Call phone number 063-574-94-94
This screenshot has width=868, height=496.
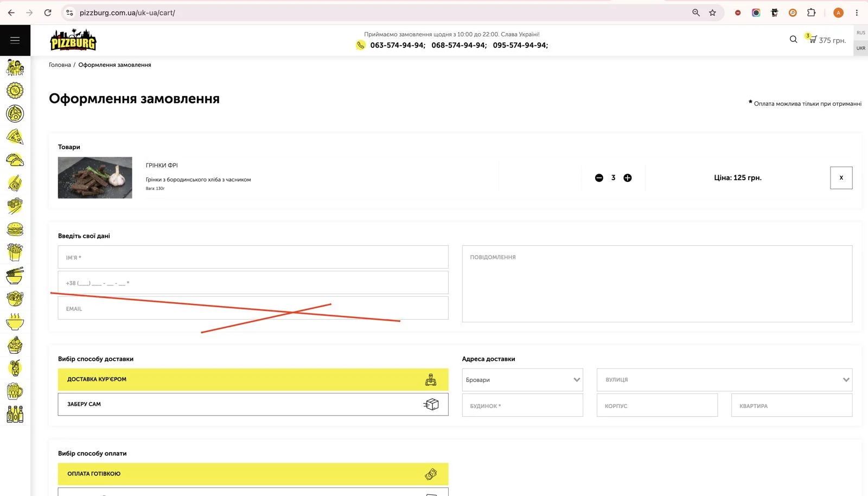coord(398,45)
